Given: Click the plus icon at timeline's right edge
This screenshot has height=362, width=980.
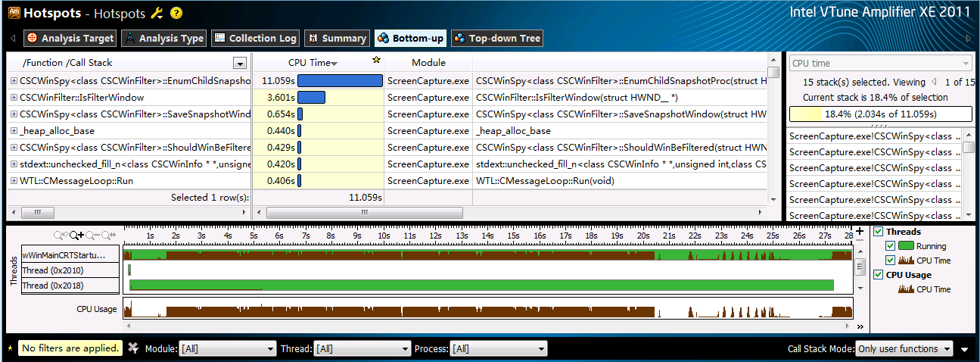Looking at the screenshot, I should [x=860, y=232].
